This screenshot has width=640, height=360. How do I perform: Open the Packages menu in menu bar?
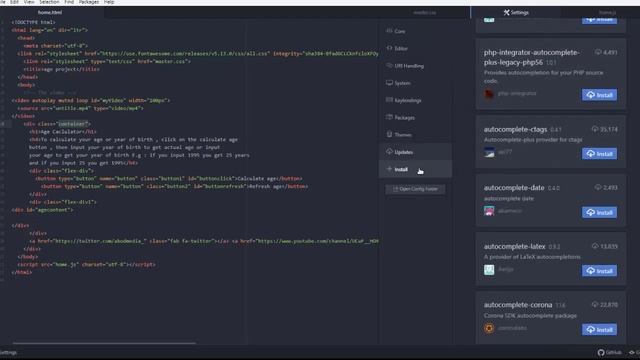click(x=89, y=2)
